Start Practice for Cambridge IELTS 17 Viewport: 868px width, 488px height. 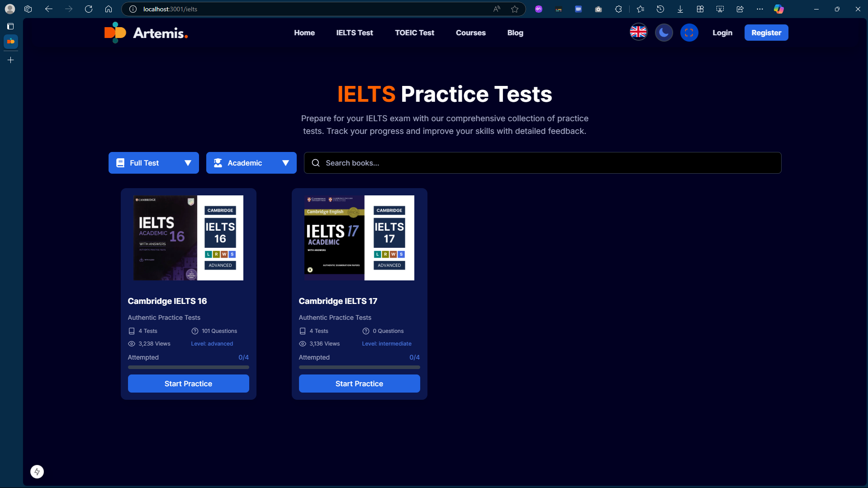point(359,384)
